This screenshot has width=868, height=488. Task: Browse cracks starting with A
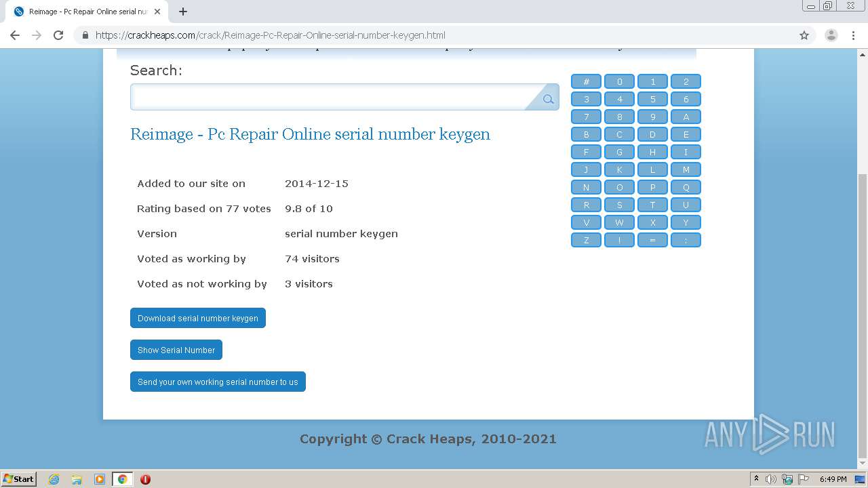point(686,117)
